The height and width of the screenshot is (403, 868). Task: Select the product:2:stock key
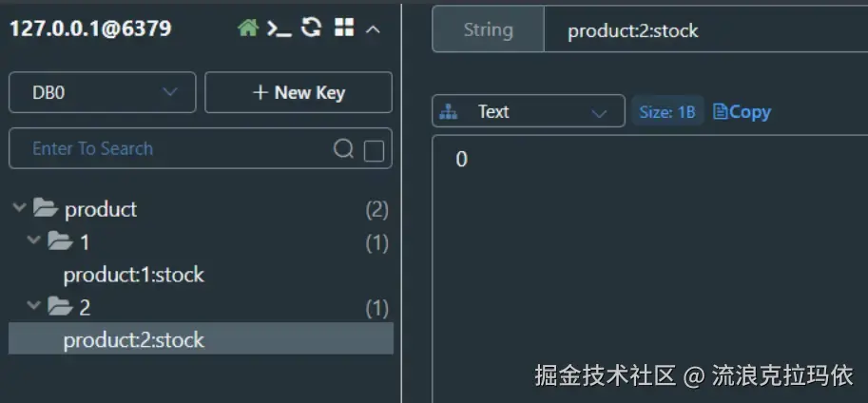(x=134, y=340)
